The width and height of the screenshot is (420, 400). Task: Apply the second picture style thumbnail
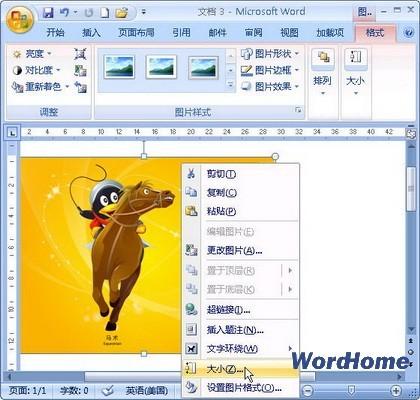(161, 67)
